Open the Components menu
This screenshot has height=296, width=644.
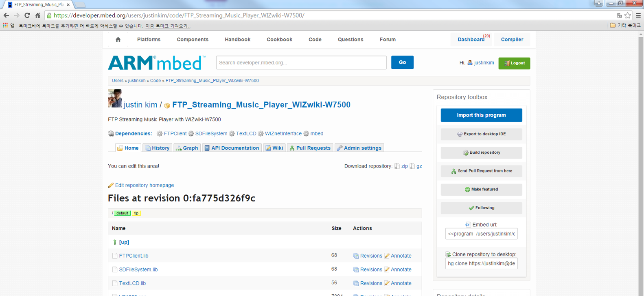193,40
